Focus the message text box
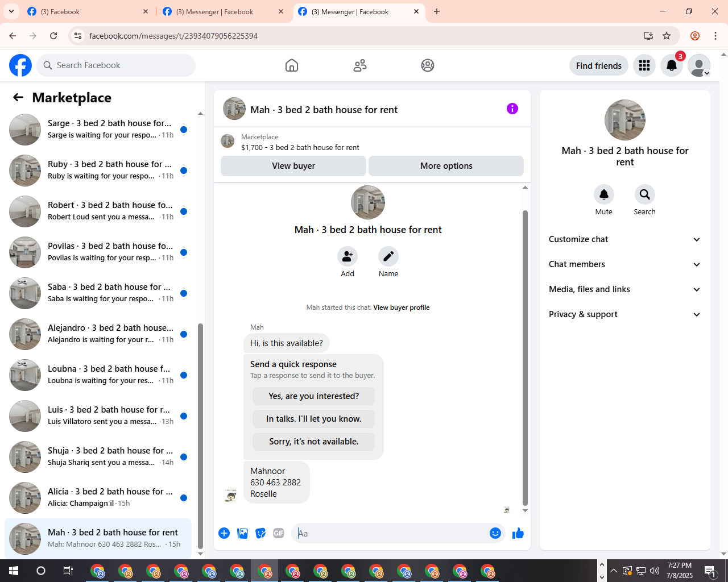The height and width of the screenshot is (582, 728). click(x=390, y=533)
